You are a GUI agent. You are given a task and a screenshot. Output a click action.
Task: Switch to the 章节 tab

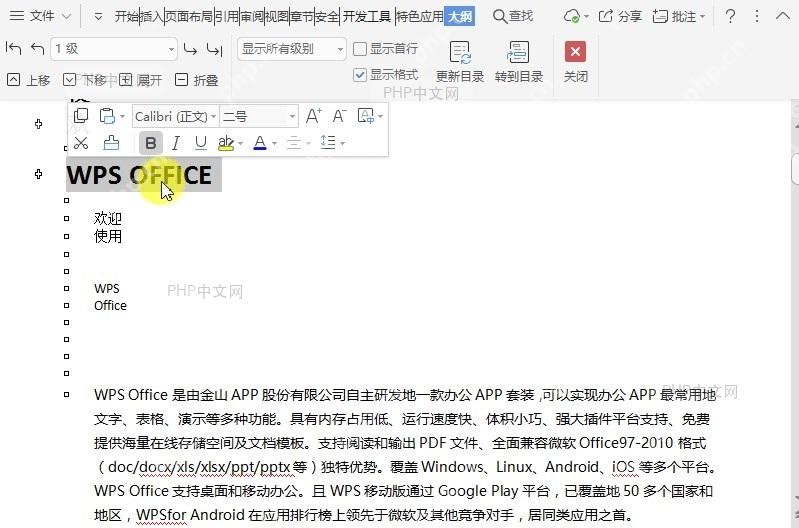click(302, 16)
